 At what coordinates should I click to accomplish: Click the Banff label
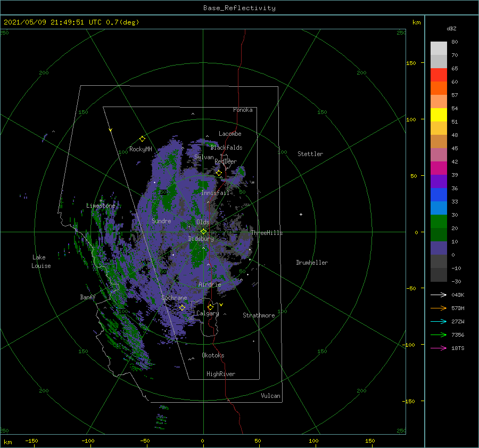point(88,297)
